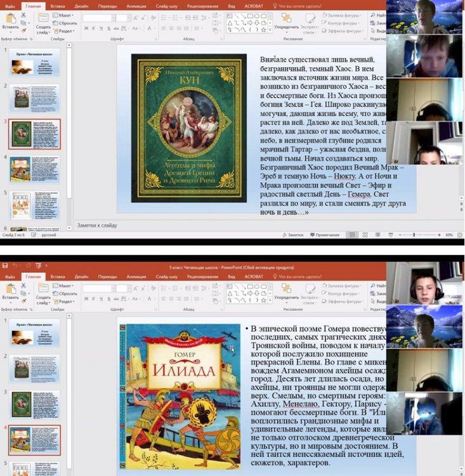The width and height of the screenshot is (465, 476).
Task: Adjust zoom slider in upper window status bar
Action: coord(414,235)
